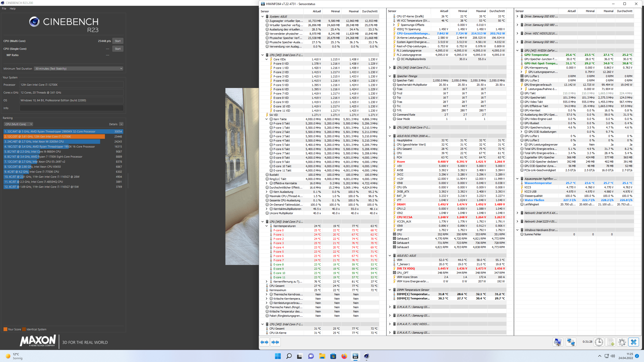This screenshot has height=362, width=644.
Task: Launch Firefox from the taskbar
Action: (344, 356)
